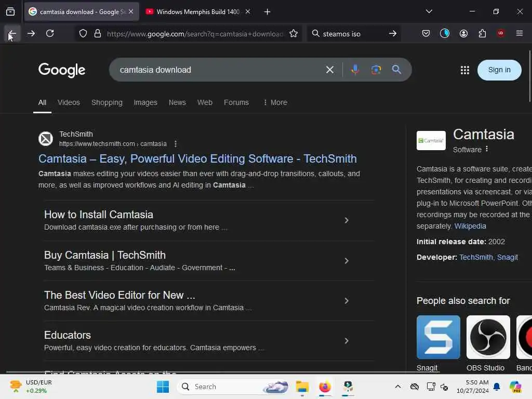Open a new browser tab
The image size is (532, 399).
click(x=268, y=12)
